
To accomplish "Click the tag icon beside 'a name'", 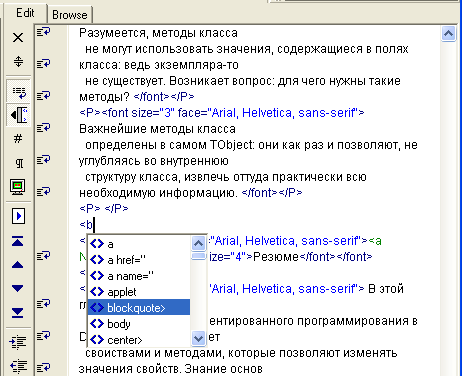I will coord(97,276).
